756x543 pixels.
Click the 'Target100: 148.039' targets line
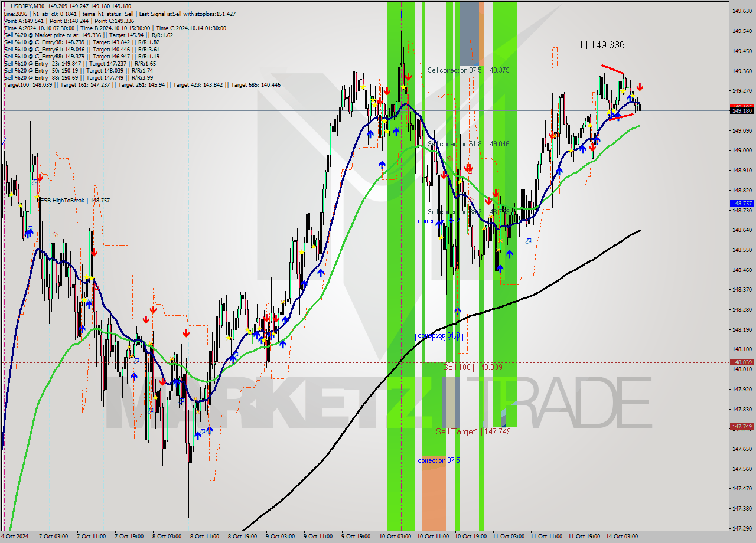coord(142,84)
